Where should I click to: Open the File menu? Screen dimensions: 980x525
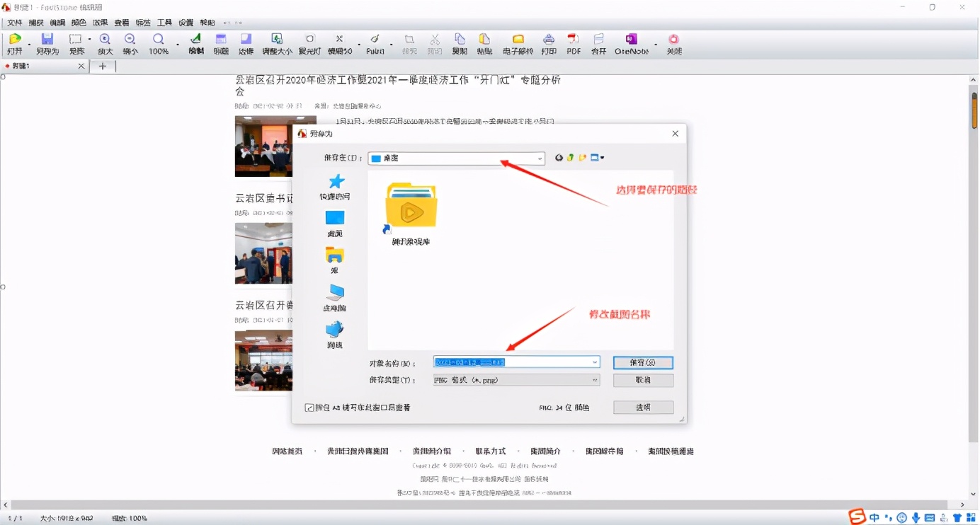[x=14, y=23]
